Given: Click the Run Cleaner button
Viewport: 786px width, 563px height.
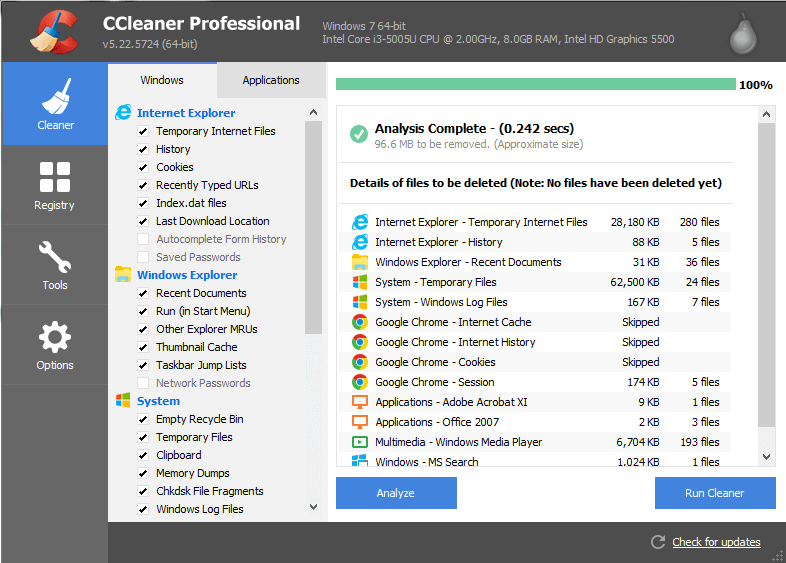Looking at the screenshot, I should click(715, 493).
